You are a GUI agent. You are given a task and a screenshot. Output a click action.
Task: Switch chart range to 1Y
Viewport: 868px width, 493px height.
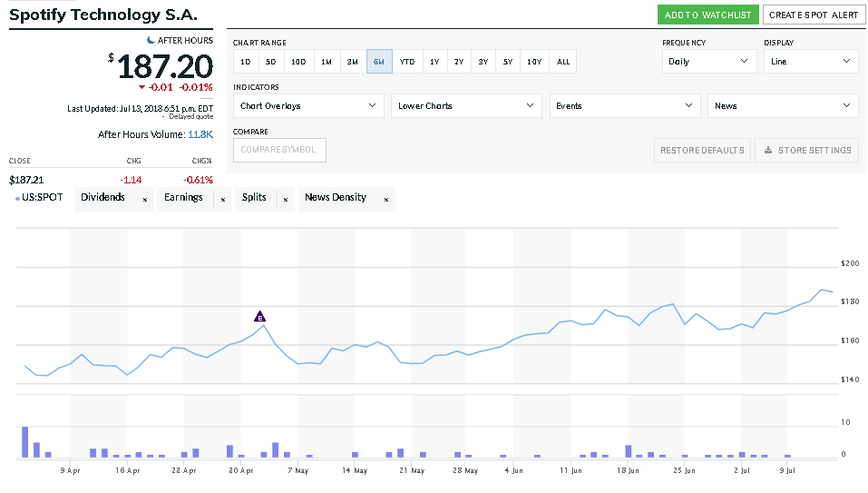(x=434, y=62)
